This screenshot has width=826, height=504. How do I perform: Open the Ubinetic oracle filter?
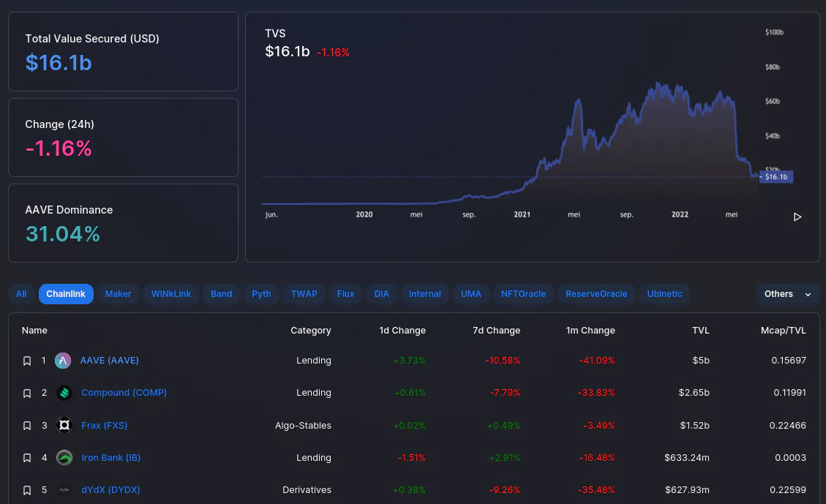(x=664, y=294)
